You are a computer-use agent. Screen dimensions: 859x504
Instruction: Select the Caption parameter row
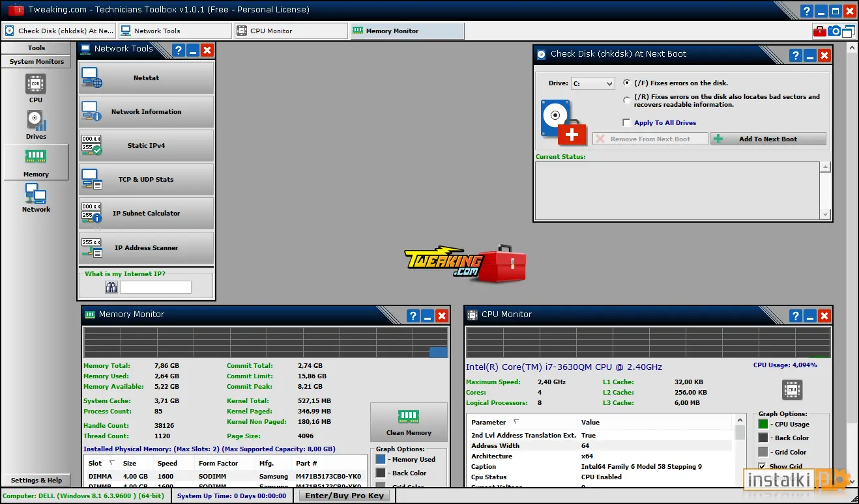coord(600,467)
